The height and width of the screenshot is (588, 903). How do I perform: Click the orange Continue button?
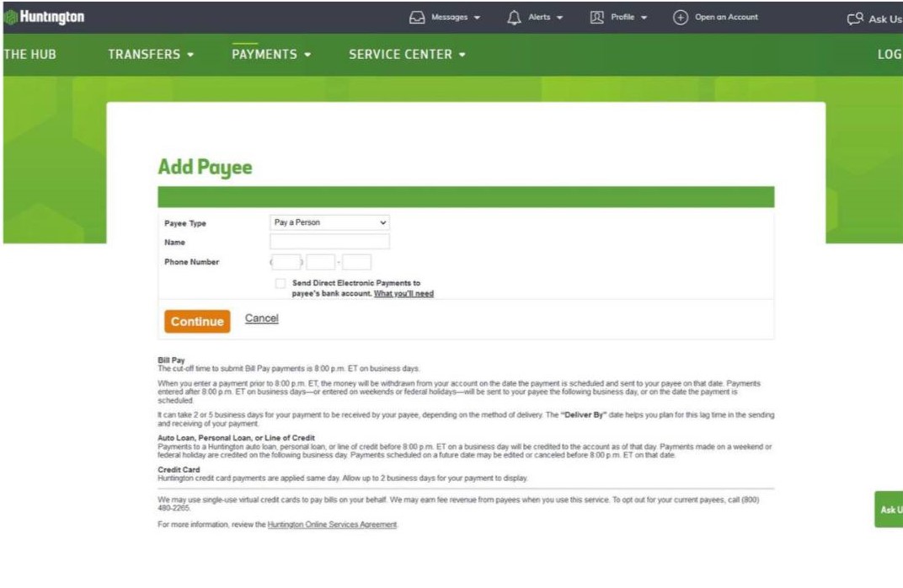(197, 321)
